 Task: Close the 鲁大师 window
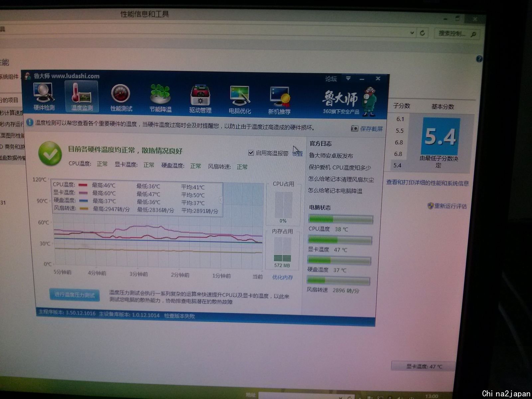378,78
